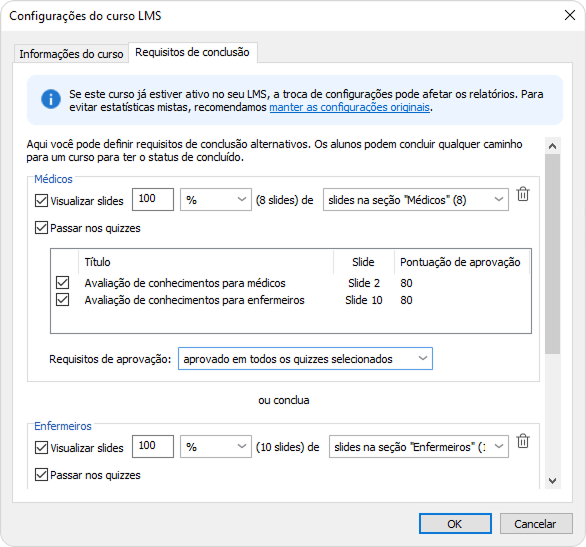Select the Requisitos de conclusão tab
This screenshot has width=586, height=547.
[192, 52]
